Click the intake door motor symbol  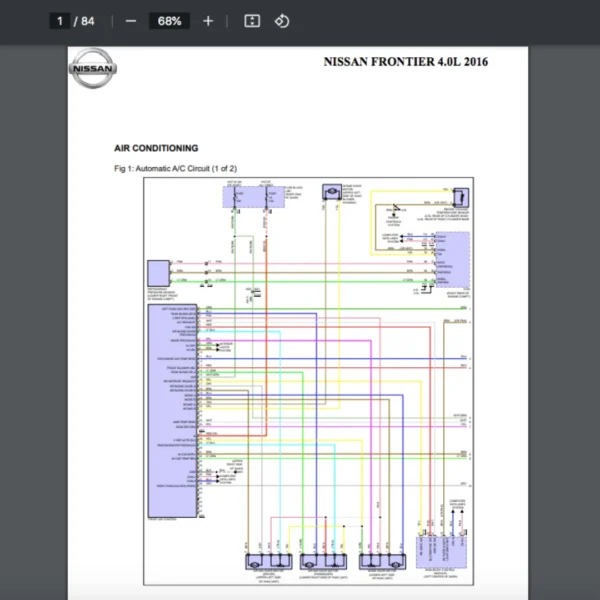(x=329, y=193)
